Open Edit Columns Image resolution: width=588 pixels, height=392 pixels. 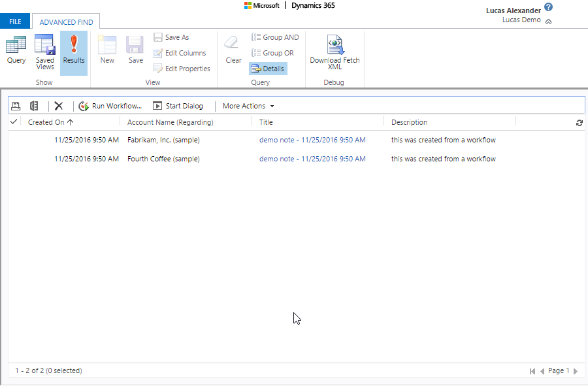[180, 53]
